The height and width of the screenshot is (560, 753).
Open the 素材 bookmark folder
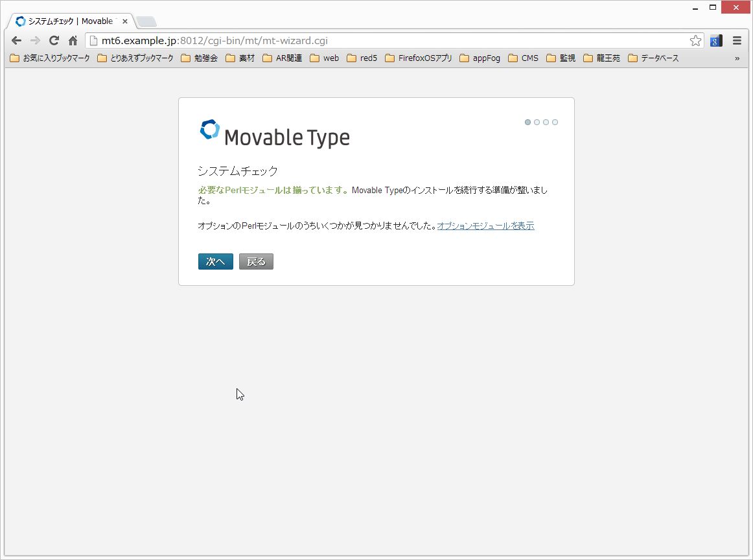coord(240,58)
